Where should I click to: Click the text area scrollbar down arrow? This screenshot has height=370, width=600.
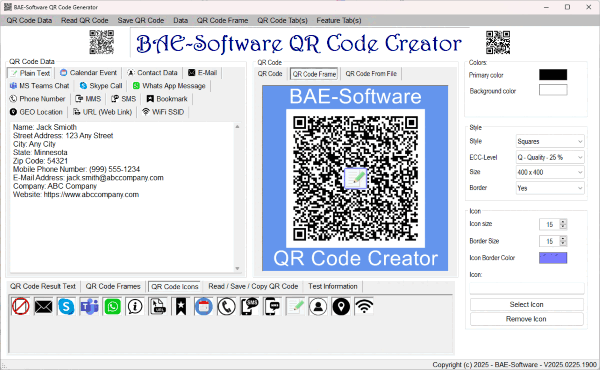[237, 268]
